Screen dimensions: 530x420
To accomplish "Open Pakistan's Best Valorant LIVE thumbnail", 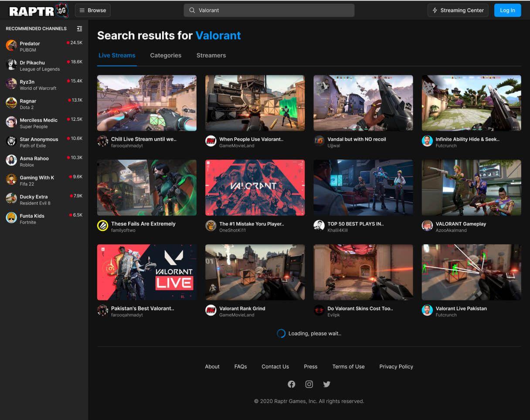I will (147, 272).
